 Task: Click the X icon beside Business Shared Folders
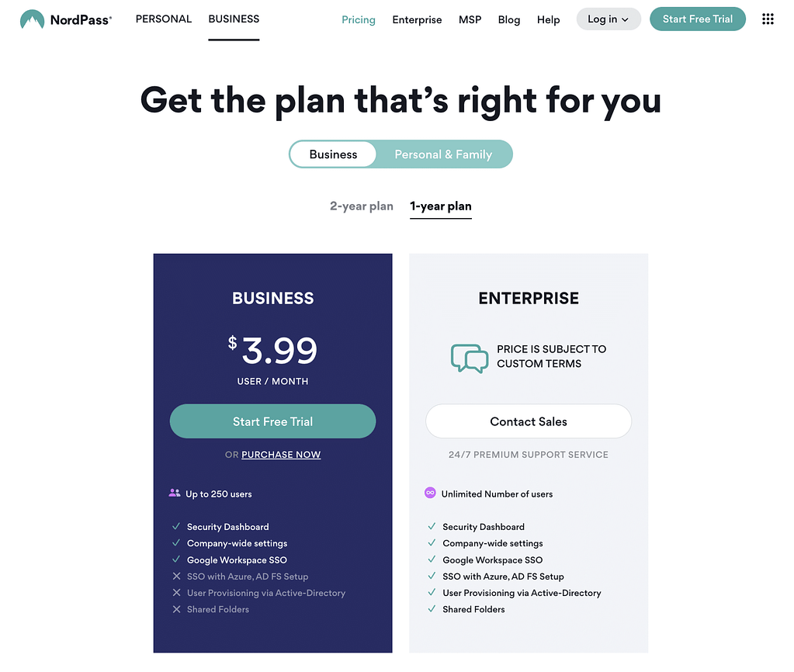176,609
